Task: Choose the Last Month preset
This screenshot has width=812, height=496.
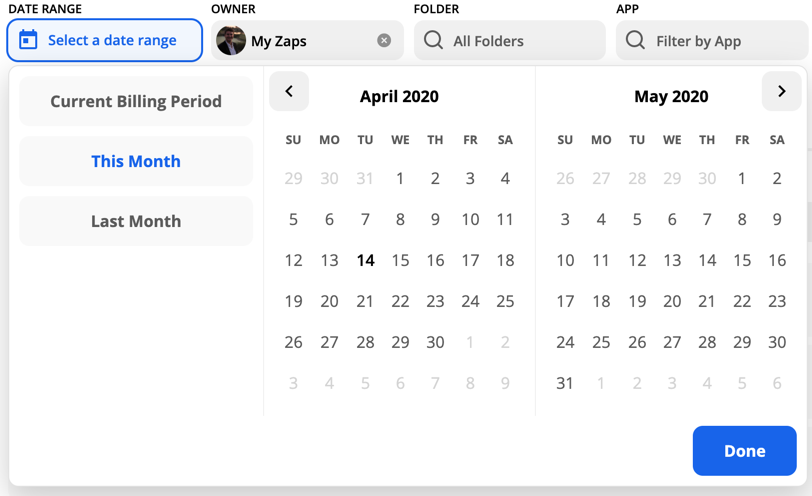Action: 136,221
